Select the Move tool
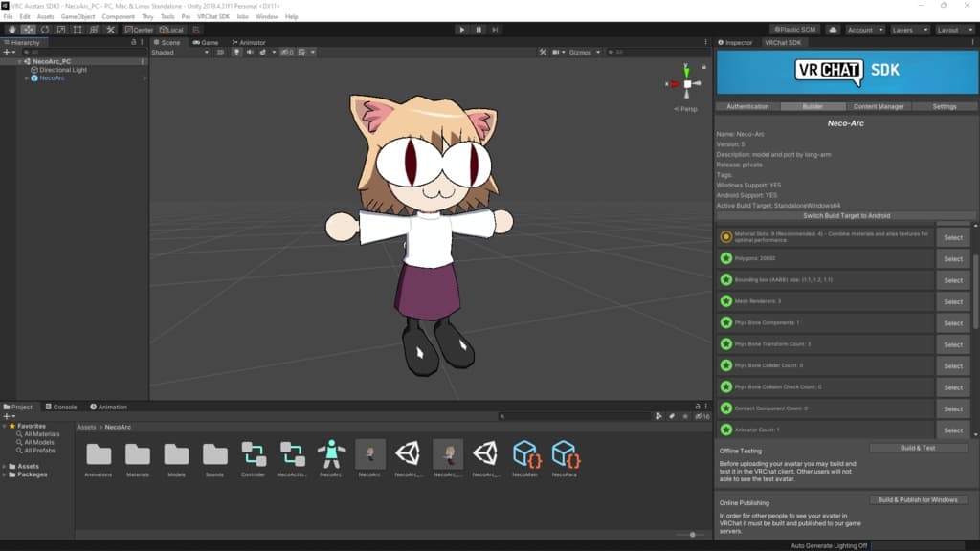Screen dimensions: 980x551 (28, 30)
